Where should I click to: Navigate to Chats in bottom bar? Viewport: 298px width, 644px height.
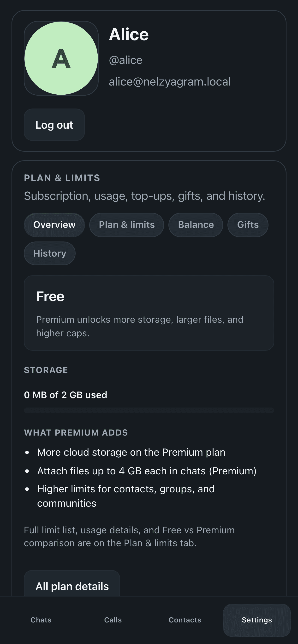click(41, 620)
